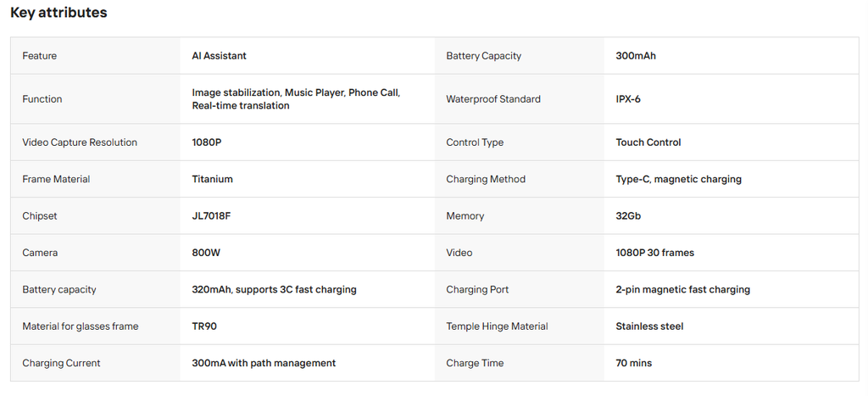Select the 1080P 30 frames value
Screen dimensions: 868x396
click(x=655, y=253)
